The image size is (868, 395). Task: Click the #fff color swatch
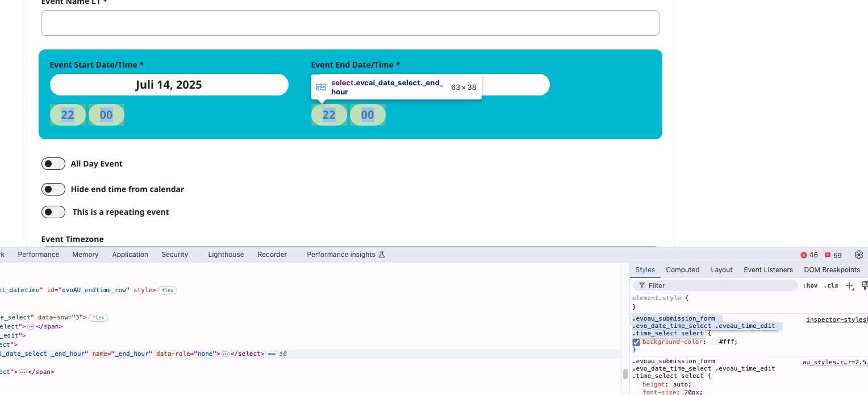[715, 342]
